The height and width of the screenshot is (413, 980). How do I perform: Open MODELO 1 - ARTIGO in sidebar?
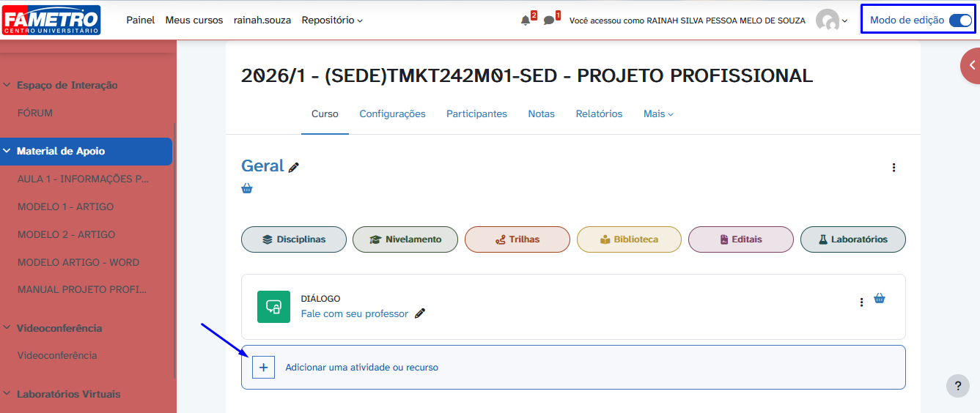pos(66,206)
